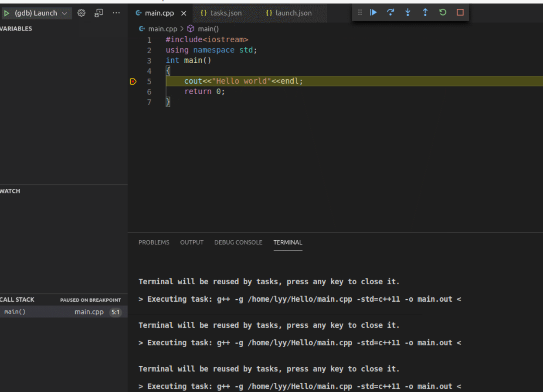Image resolution: width=543 pixels, height=392 pixels.
Task: Place cursor on 'int main()' line
Action: click(x=188, y=61)
